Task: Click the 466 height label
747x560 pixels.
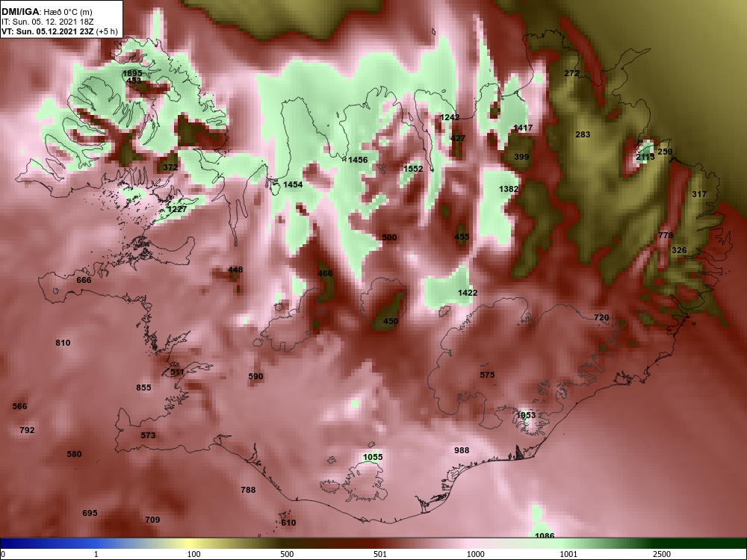Action: (326, 273)
